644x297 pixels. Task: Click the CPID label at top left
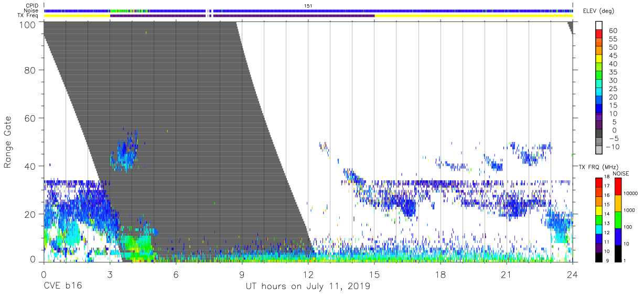[x=33, y=5]
